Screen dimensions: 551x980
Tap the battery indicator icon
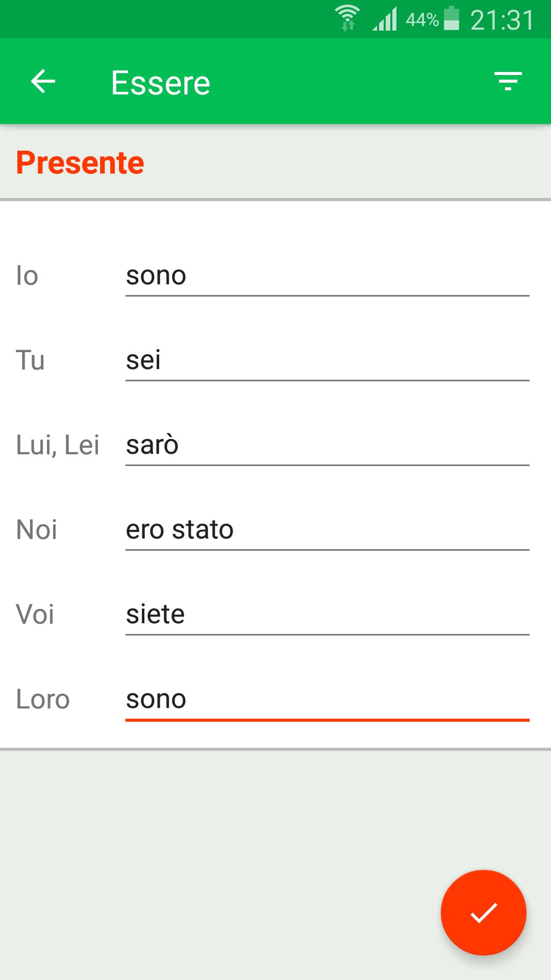click(452, 19)
